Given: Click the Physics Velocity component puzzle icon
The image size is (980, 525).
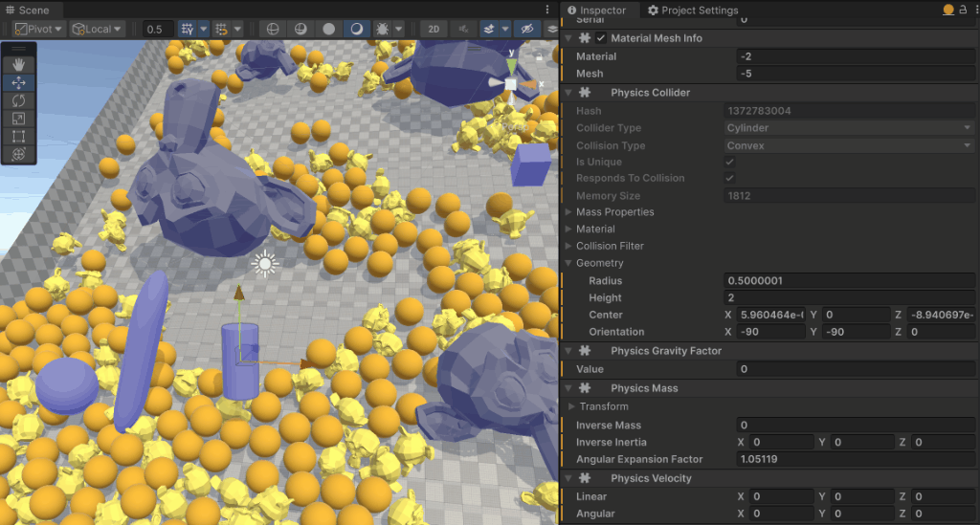Looking at the screenshot, I should pos(585,478).
